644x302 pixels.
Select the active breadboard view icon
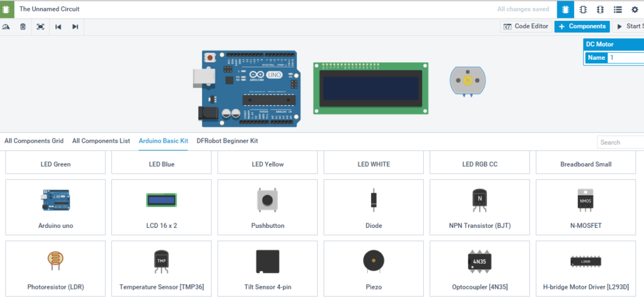pos(565,9)
